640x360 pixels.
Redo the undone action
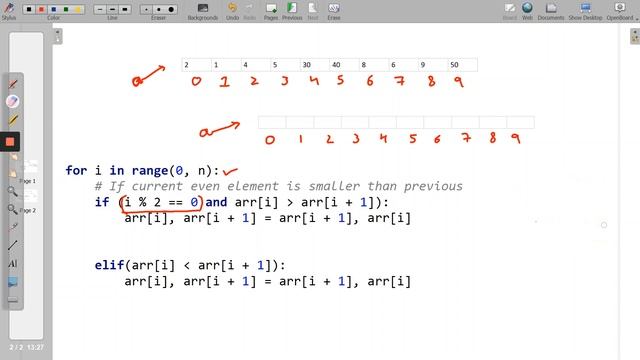(249, 11)
